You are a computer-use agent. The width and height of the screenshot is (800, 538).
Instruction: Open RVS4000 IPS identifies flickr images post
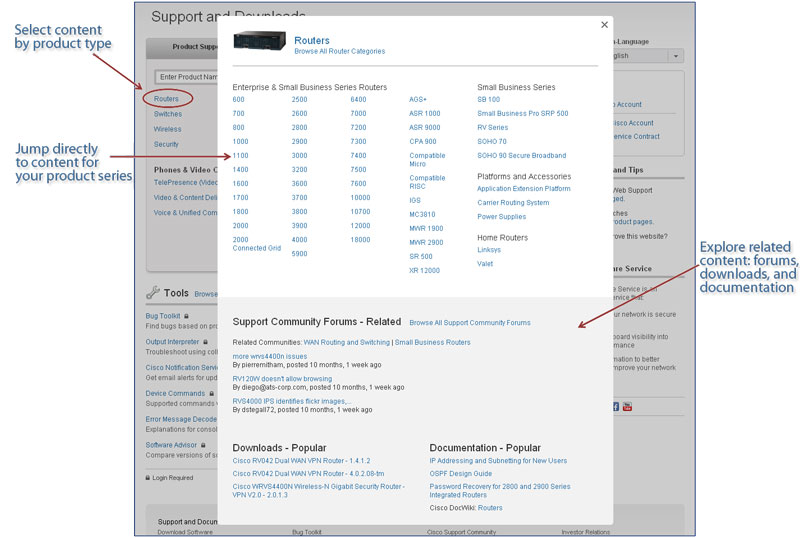[x=292, y=402]
